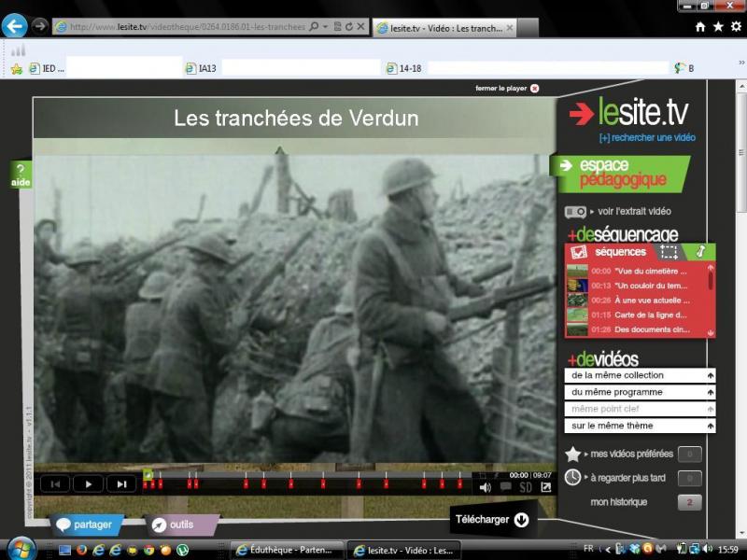747x560 pixels.
Task: Play the video with the play button
Action: tap(88, 483)
